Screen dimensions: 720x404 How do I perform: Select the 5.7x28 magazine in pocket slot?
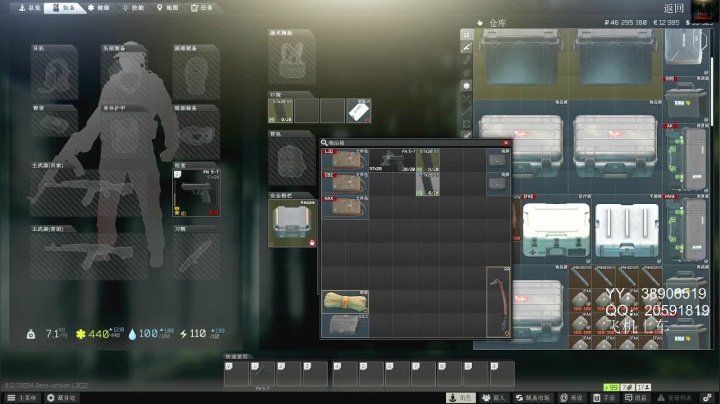pyautogui.click(x=281, y=111)
